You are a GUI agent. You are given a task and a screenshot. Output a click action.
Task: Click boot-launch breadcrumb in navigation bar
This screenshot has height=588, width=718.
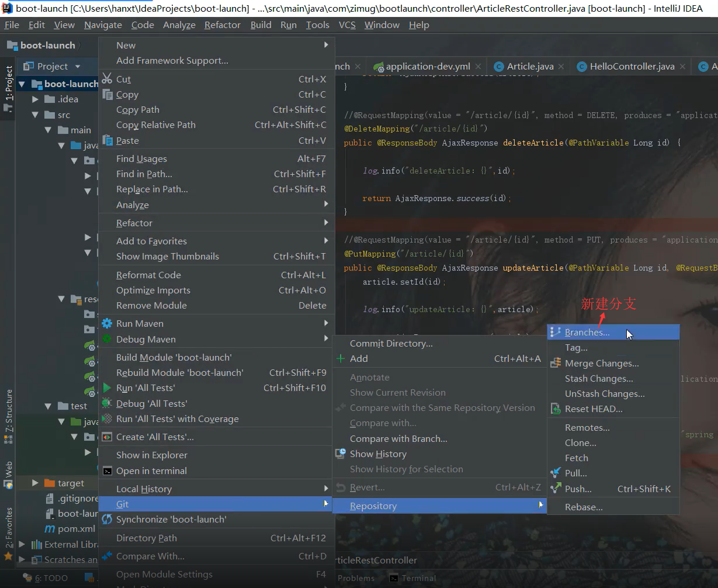41,45
